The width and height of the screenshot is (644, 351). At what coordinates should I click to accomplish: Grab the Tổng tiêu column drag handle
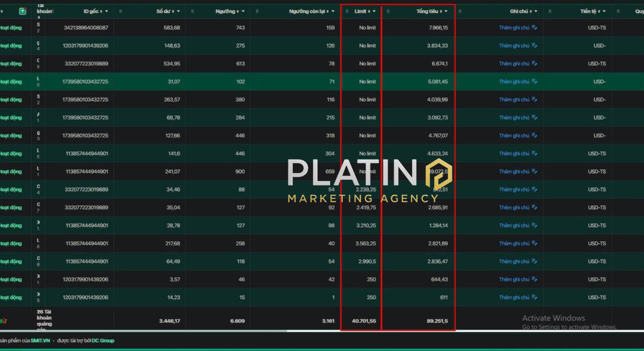tap(388, 11)
